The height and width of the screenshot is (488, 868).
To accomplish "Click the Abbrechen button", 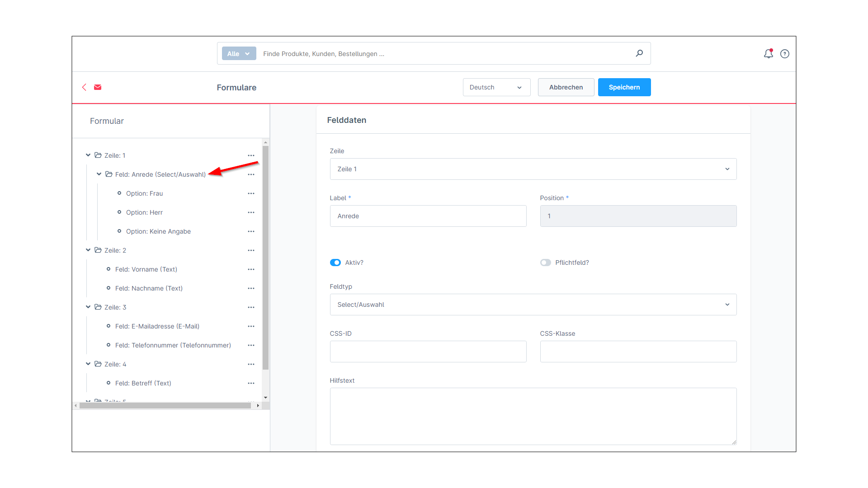I will coord(566,87).
